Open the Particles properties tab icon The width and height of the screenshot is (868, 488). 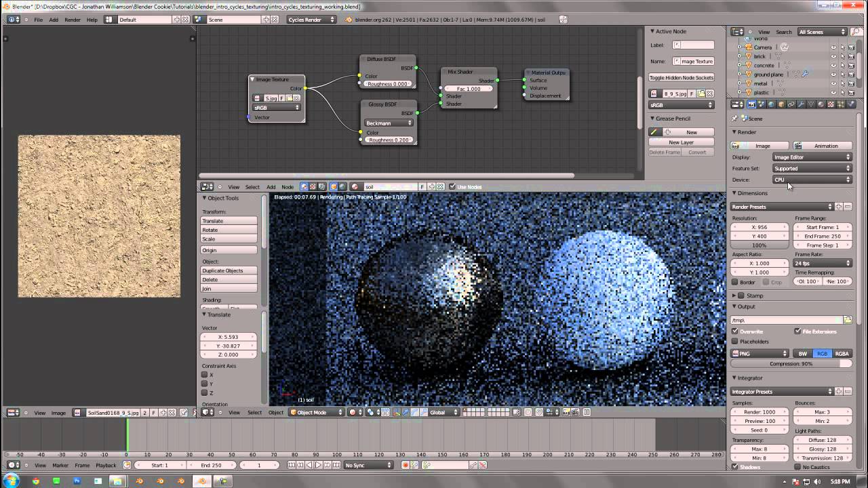point(841,104)
